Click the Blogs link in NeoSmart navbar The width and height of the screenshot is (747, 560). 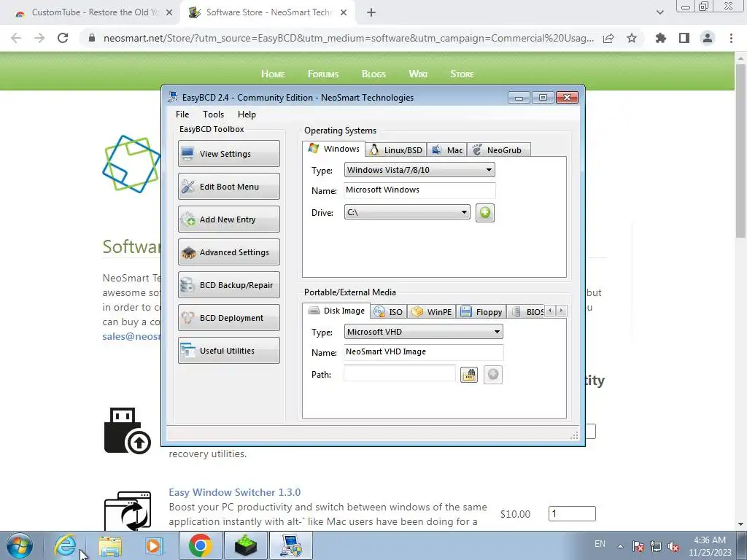click(x=373, y=74)
